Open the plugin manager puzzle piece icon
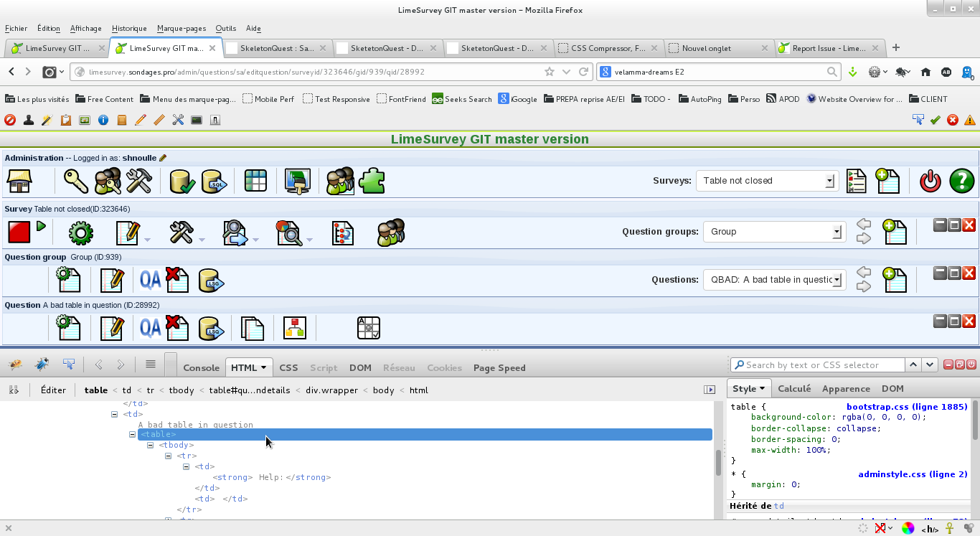 coord(372,181)
